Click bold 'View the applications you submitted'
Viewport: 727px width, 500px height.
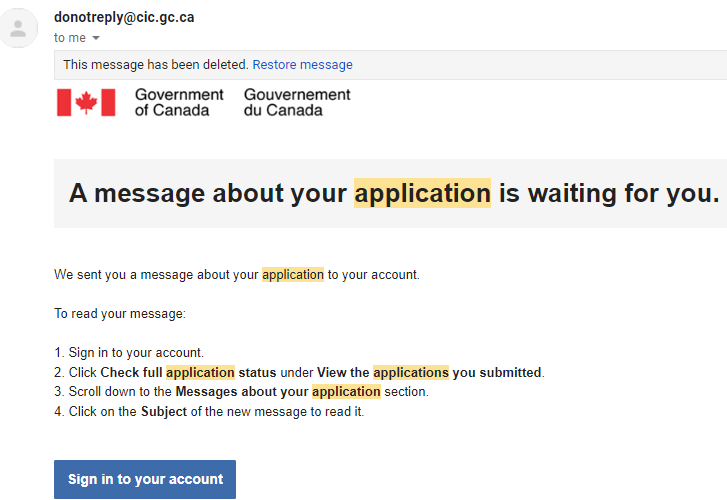click(x=429, y=372)
